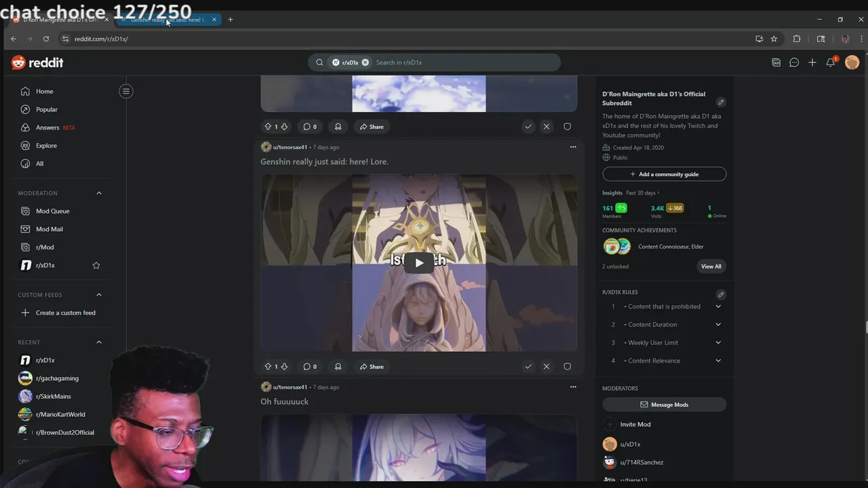Play the 'Genshin really just said' video

(x=419, y=263)
